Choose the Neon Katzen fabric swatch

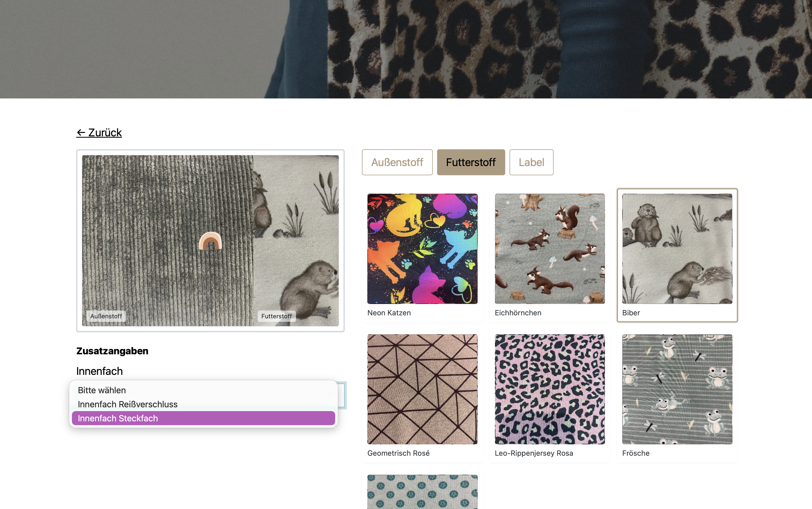(x=422, y=249)
